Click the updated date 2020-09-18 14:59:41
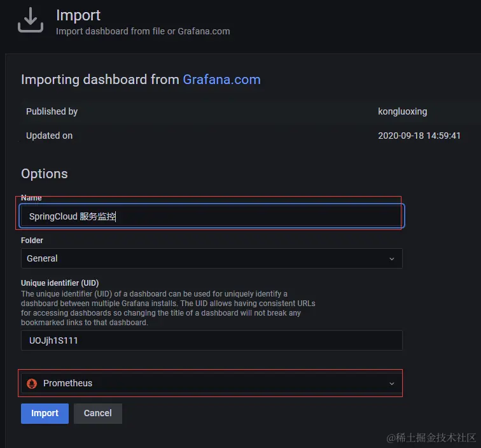The image size is (481, 448). 419,136
